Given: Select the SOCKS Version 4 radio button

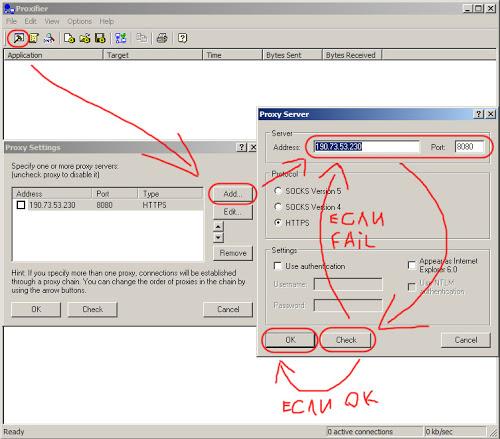Looking at the screenshot, I should pyautogui.click(x=278, y=207).
